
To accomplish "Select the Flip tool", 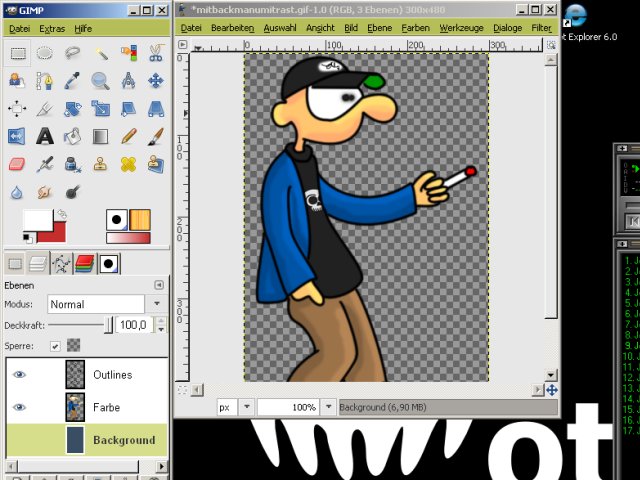I will 17,136.
